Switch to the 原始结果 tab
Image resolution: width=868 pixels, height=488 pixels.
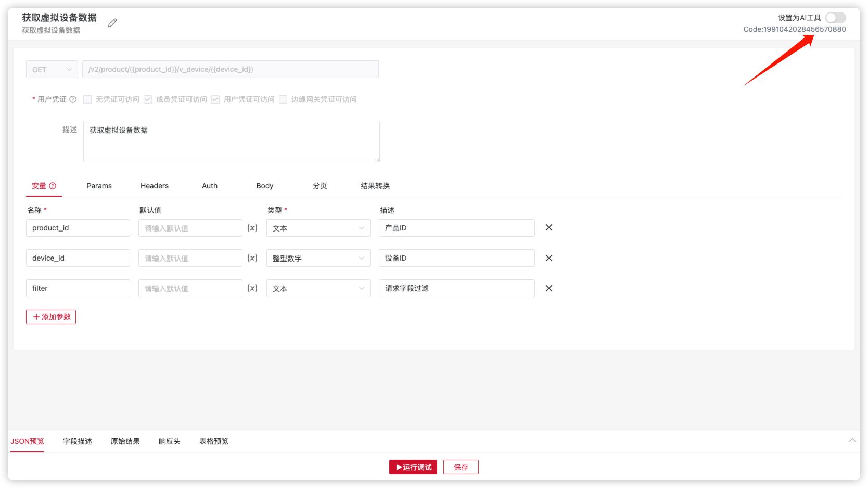125,441
